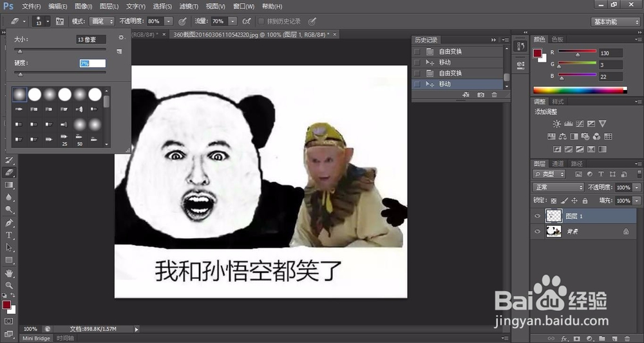Image resolution: width=644 pixels, height=343 pixels.
Task: Open 基本功能 workspace dropdown
Action: pyautogui.click(x=615, y=22)
